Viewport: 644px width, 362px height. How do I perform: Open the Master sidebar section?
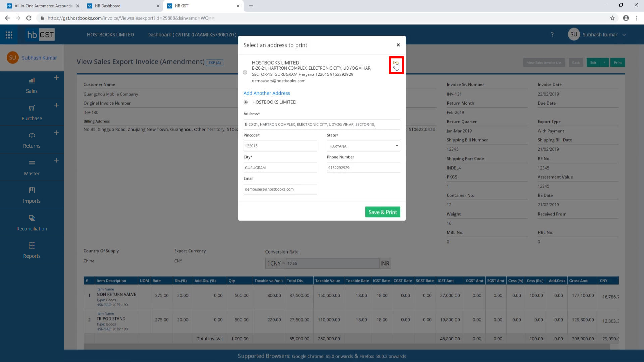[x=32, y=168]
